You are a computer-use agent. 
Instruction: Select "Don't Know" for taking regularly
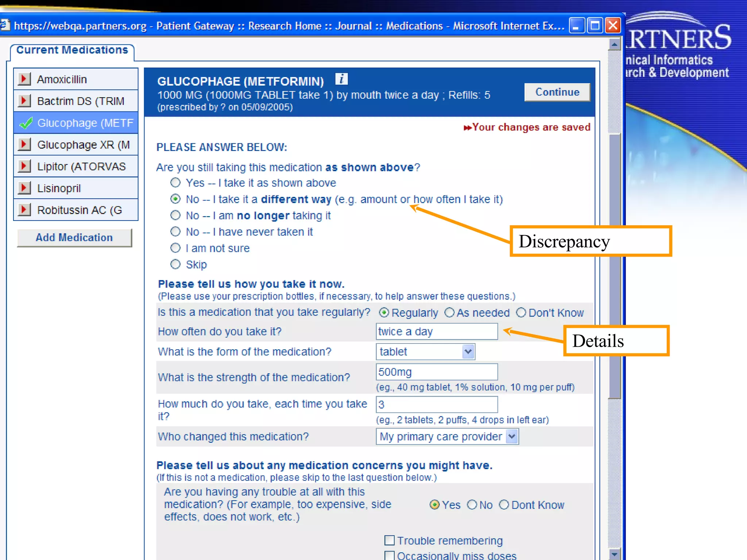coord(521,312)
